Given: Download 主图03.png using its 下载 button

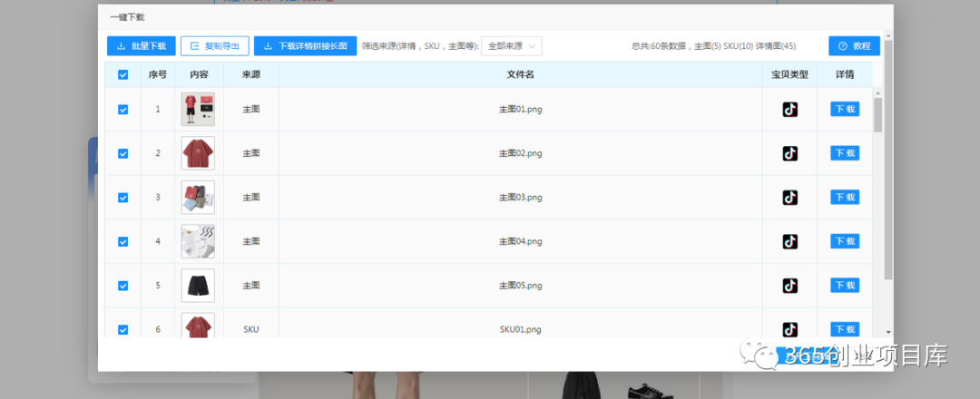Looking at the screenshot, I should (x=845, y=198).
